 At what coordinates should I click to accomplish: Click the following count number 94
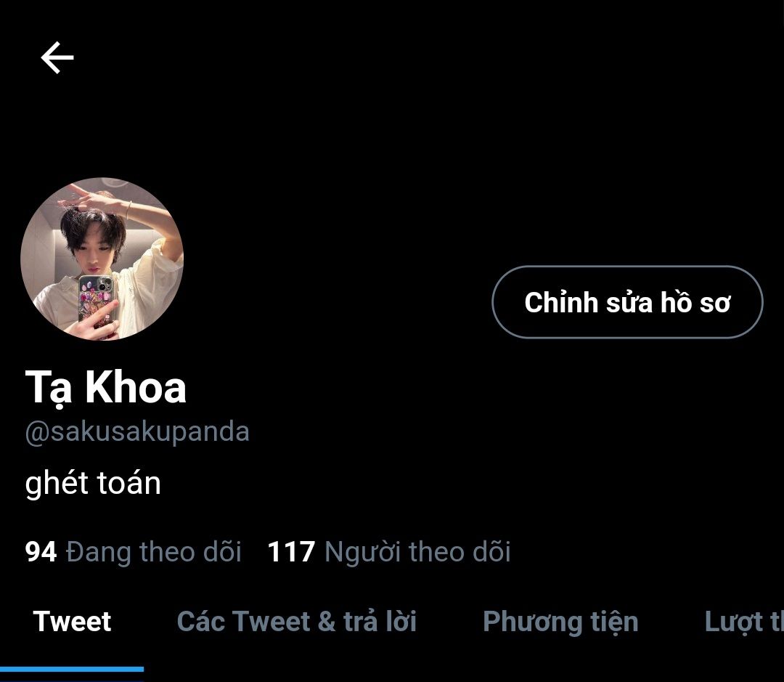point(41,552)
